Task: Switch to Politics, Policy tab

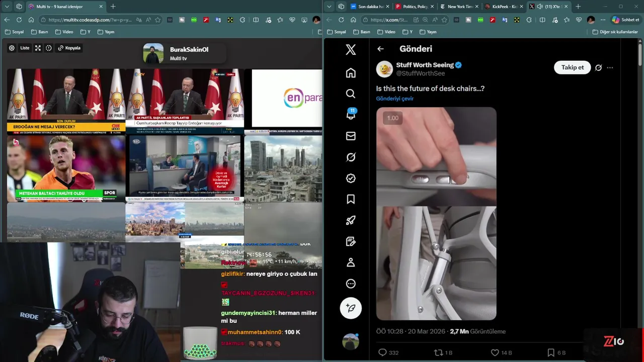Action: click(x=414, y=7)
